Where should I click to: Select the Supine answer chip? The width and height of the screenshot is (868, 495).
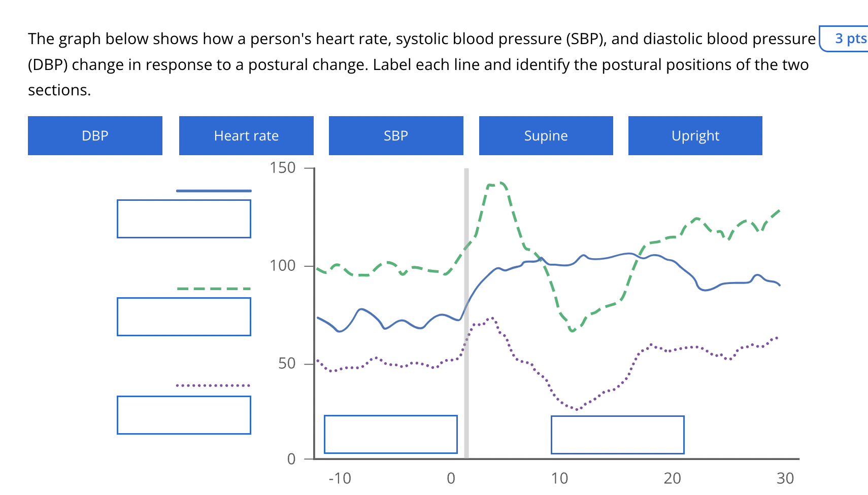click(x=546, y=135)
